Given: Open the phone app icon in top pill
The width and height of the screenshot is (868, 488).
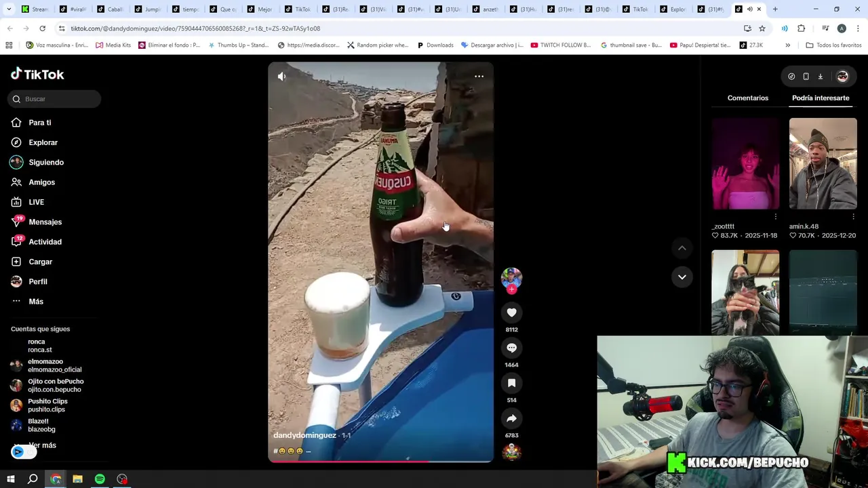Looking at the screenshot, I should [806, 77].
